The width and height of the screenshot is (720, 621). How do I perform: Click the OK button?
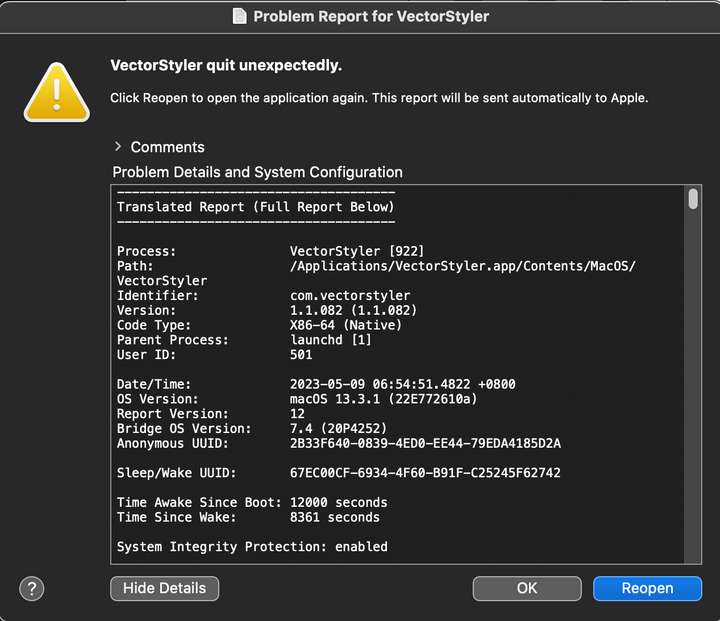coord(527,588)
